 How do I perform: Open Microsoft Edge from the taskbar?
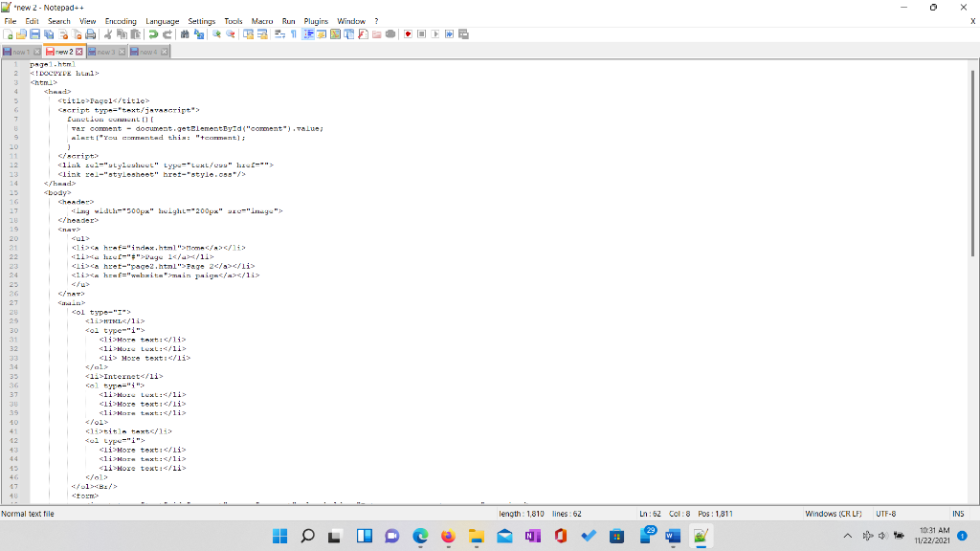coord(419,536)
